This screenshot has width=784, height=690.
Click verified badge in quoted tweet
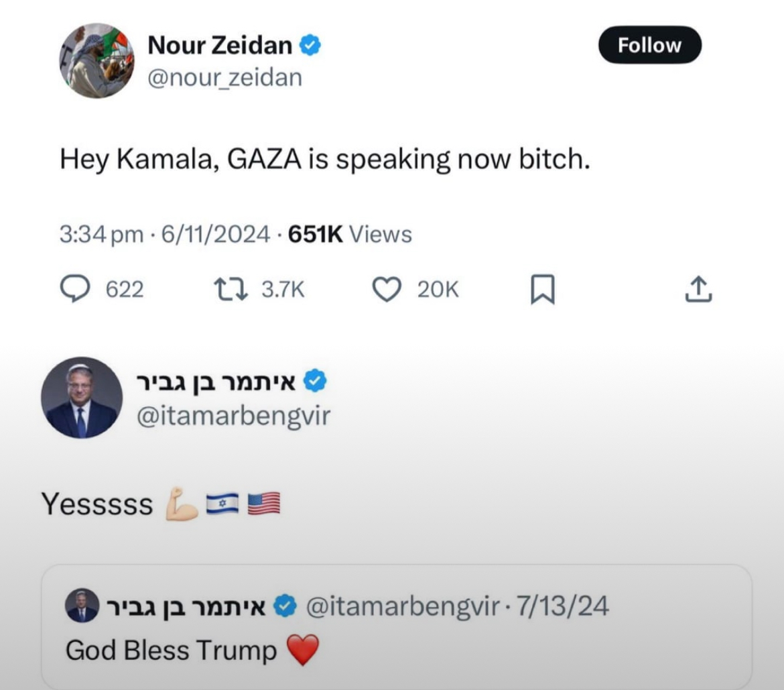click(286, 606)
